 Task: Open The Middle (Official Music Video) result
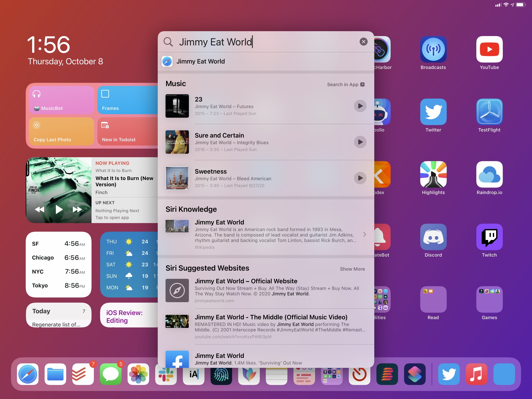click(266, 327)
